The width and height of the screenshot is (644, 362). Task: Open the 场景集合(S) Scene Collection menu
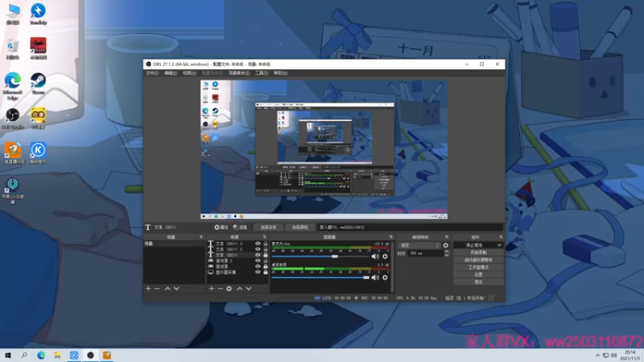point(239,73)
